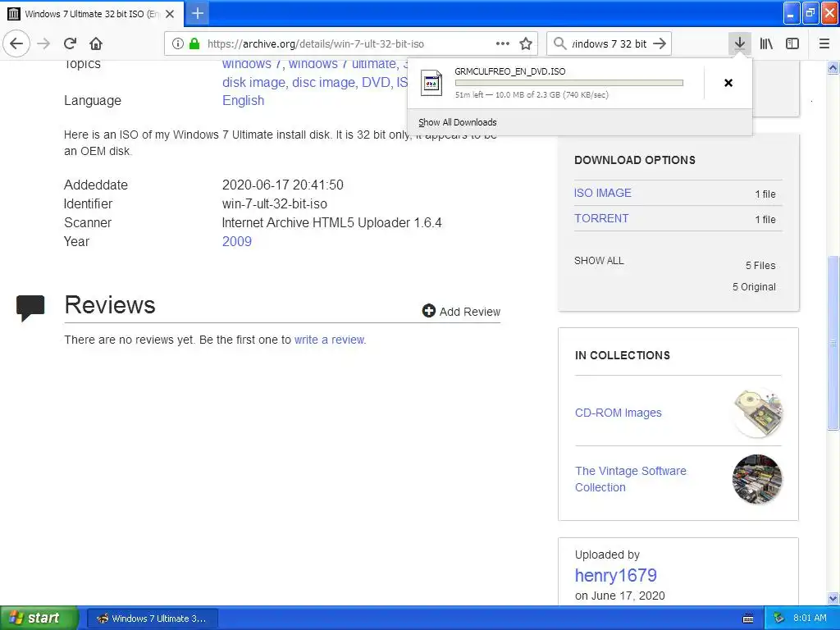Open the 2009 year link
Screen dimensions: 840x630
(x=237, y=241)
